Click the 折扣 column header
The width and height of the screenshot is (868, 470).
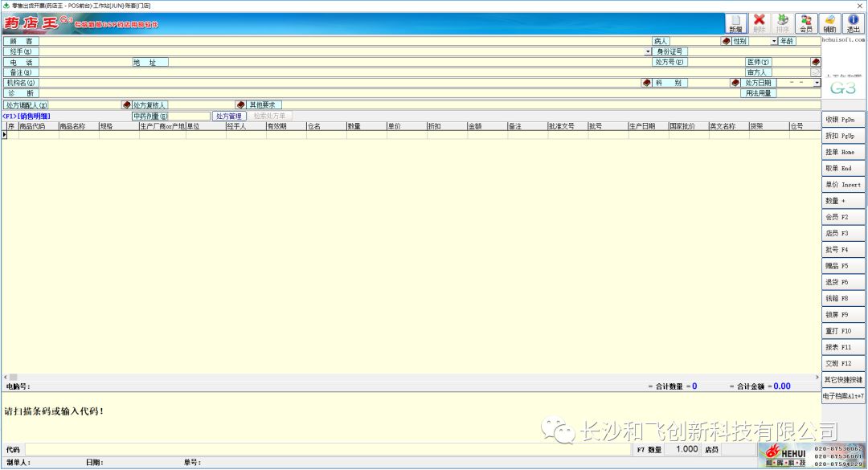[447, 126]
